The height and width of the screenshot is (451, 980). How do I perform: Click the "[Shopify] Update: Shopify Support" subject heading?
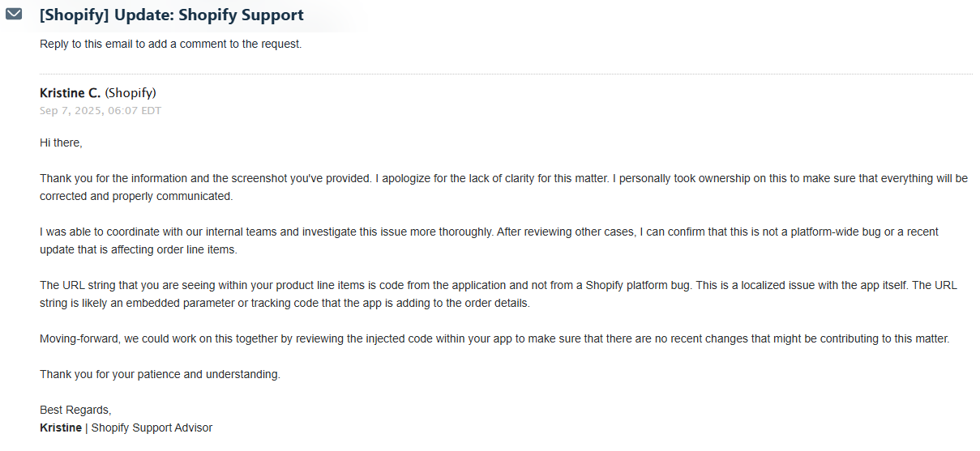coord(172,15)
